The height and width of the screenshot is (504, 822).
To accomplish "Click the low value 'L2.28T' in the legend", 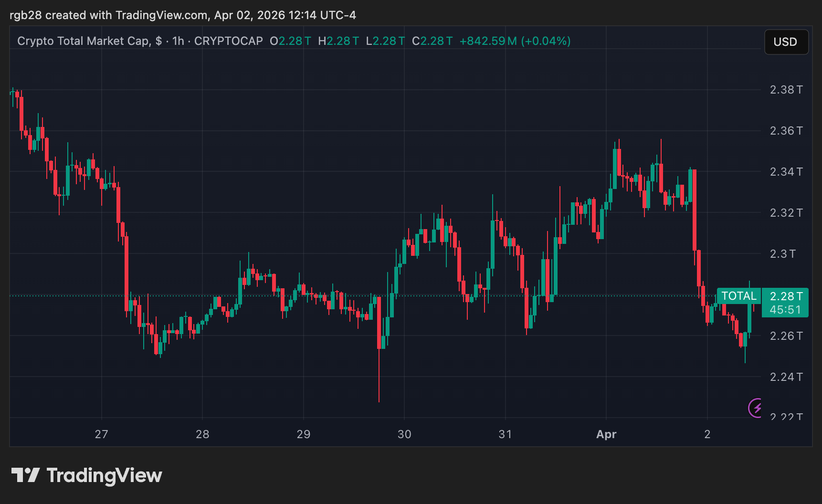I will coord(385,41).
